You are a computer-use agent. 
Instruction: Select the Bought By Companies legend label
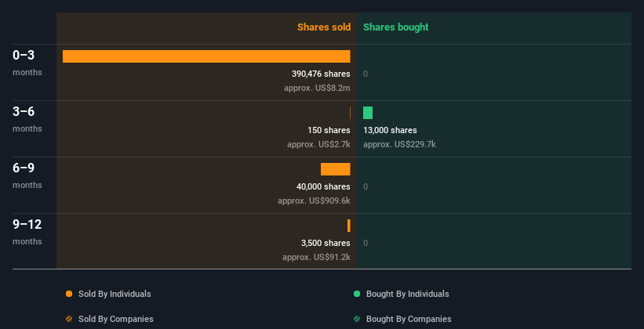pos(409,319)
